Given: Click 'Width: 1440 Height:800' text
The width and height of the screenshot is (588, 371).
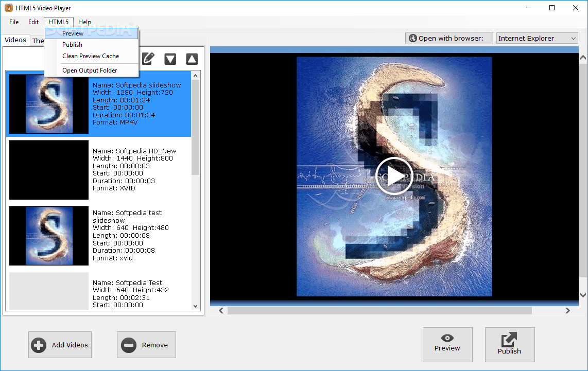Looking at the screenshot, I should pyautogui.click(x=133, y=158).
